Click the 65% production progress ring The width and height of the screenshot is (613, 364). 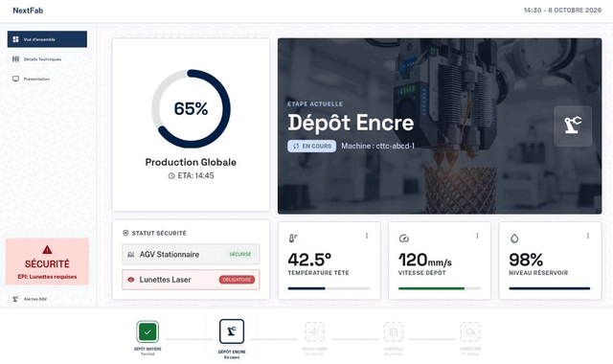click(x=191, y=108)
